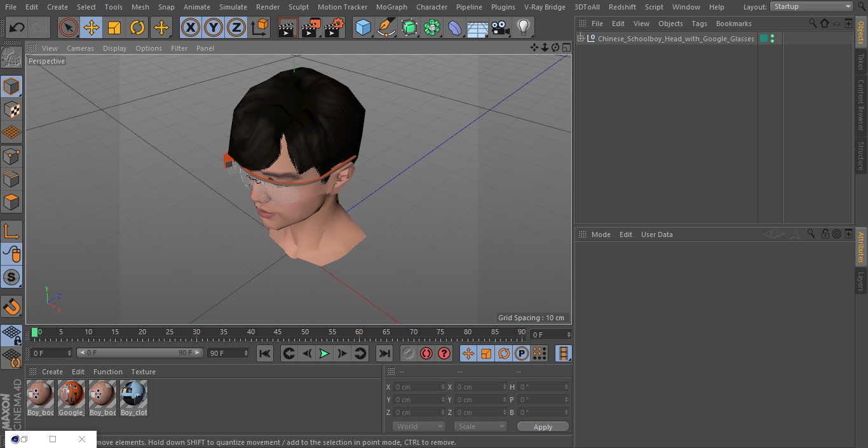Toggle X axis lock

(191, 27)
